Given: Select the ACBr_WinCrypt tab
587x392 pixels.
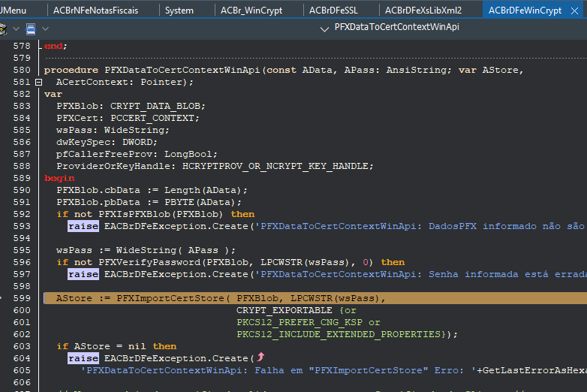Looking at the screenshot, I should pyautogui.click(x=251, y=11).
